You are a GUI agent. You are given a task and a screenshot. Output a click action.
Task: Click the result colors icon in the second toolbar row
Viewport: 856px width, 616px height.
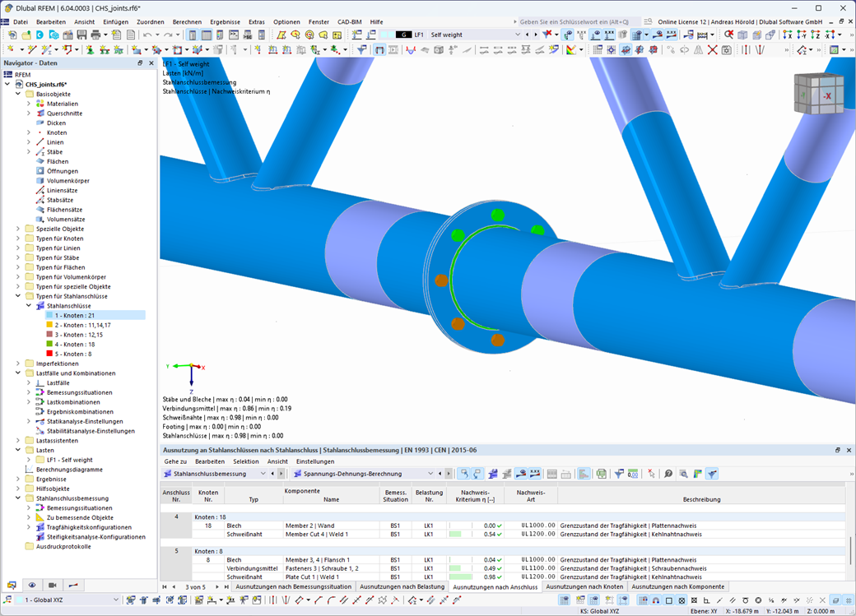point(571,49)
